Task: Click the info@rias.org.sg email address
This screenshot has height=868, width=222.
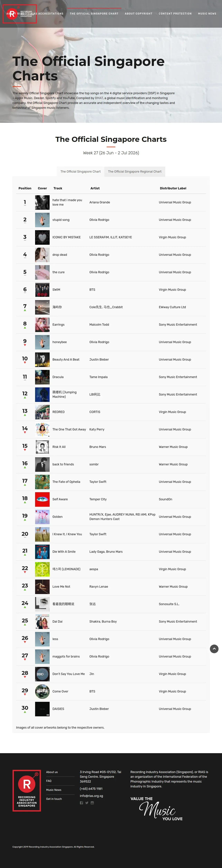Action: pyautogui.click(x=91, y=796)
